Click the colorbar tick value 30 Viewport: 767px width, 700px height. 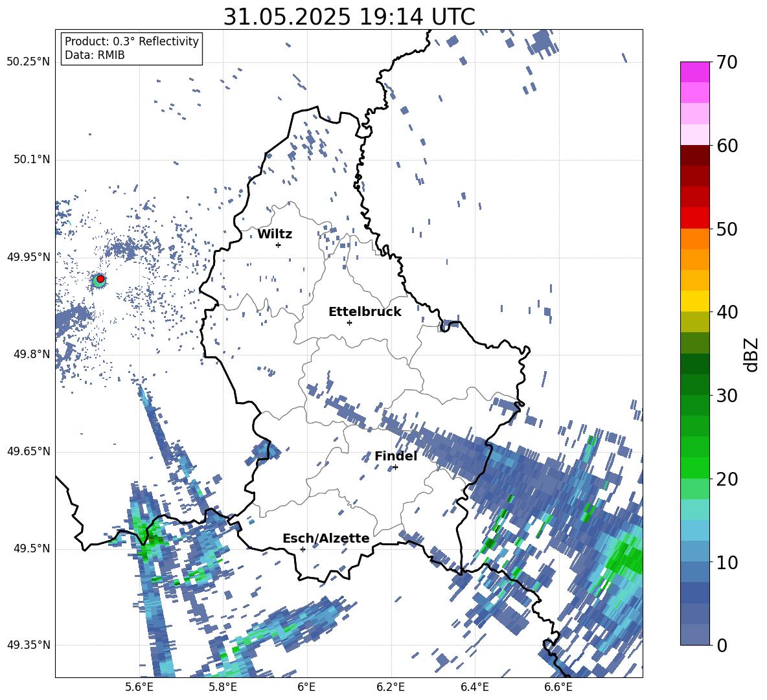point(727,396)
